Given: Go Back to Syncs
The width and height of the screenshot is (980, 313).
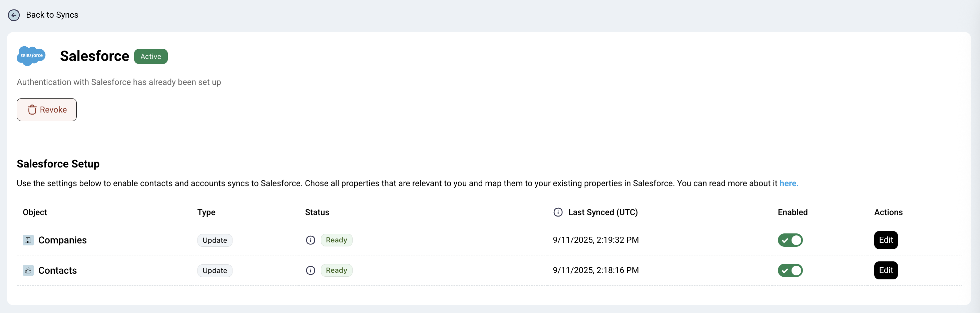Looking at the screenshot, I should [52, 15].
